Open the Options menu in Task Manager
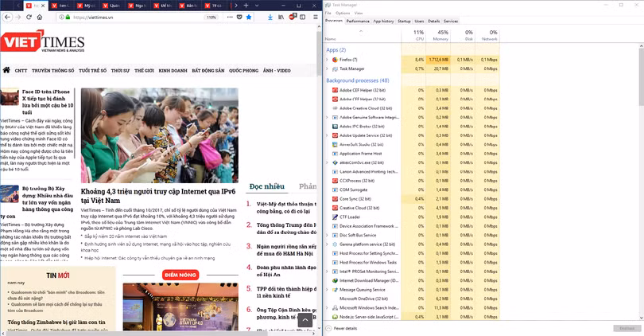The height and width of the screenshot is (336, 644). coord(343,13)
